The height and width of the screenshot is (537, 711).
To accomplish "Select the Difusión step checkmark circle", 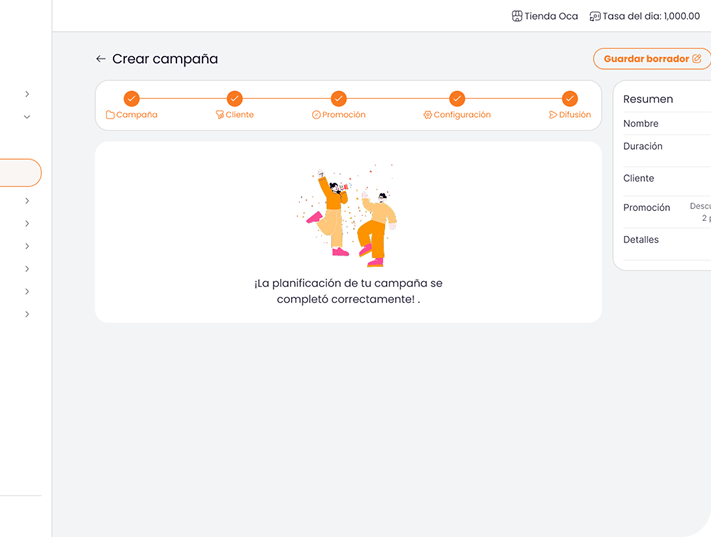I will (570, 98).
